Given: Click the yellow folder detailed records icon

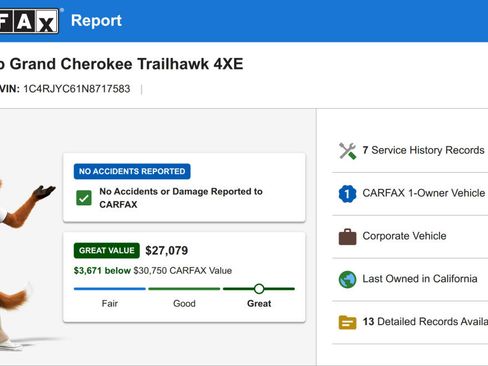Looking at the screenshot, I should point(347,322).
